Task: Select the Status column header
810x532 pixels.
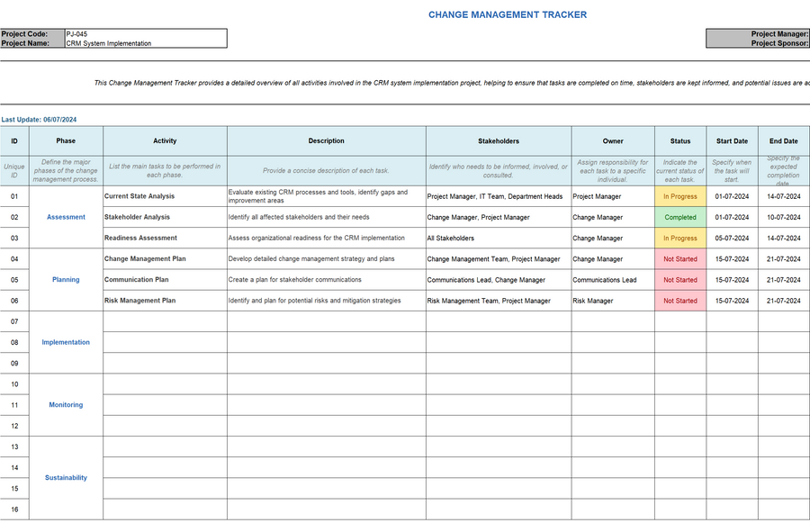Action: click(680, 140)
